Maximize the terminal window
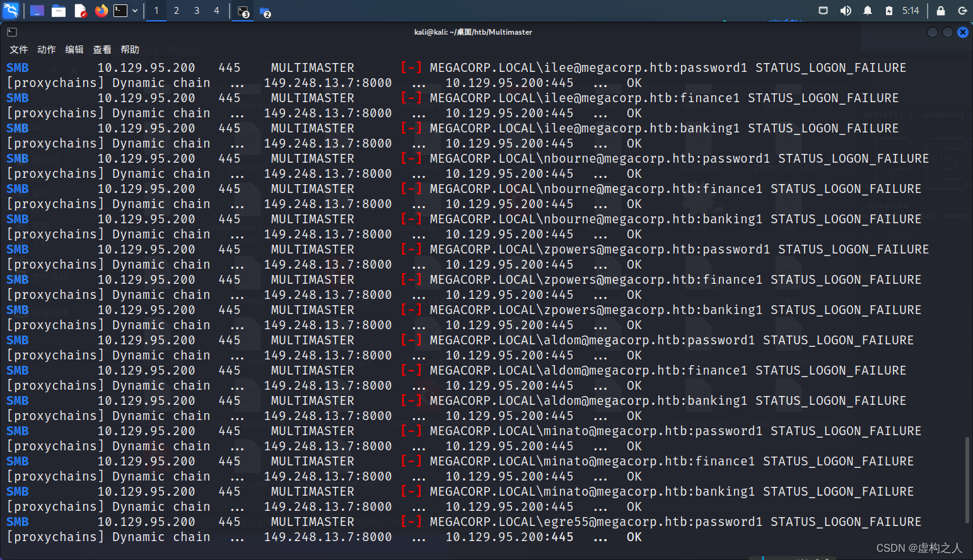Viewport: 973px width, 560px height. (948, 32)
